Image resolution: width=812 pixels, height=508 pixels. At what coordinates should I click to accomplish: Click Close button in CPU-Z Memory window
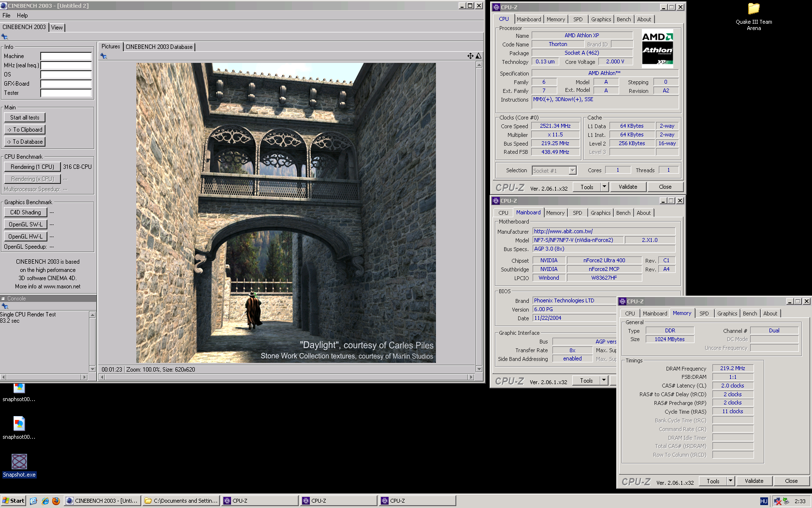(x=791, y=481)
